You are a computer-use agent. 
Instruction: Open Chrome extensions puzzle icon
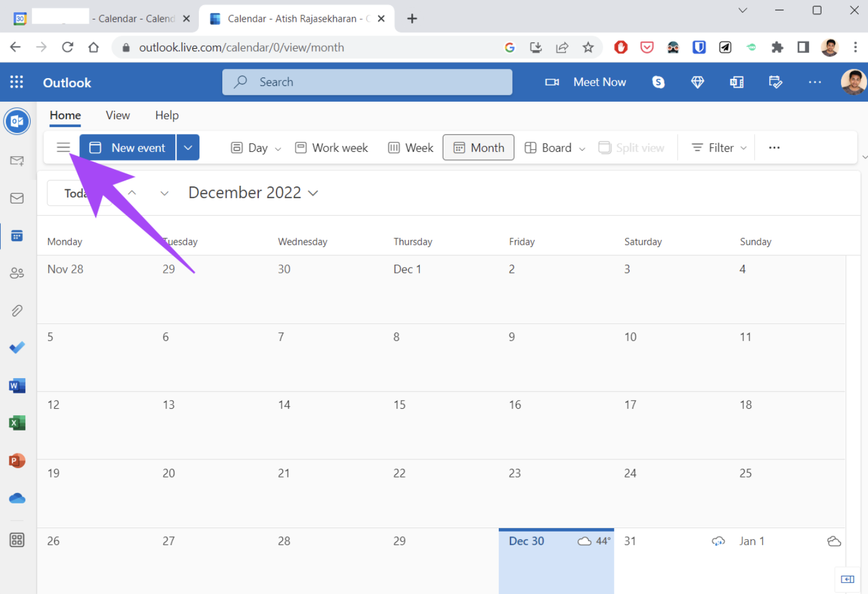pos(777,48)
